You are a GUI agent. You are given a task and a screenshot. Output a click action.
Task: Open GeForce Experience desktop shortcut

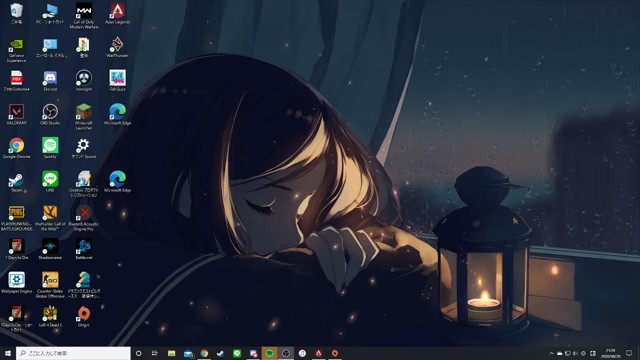pyautogui.click(x=16, y=49)
